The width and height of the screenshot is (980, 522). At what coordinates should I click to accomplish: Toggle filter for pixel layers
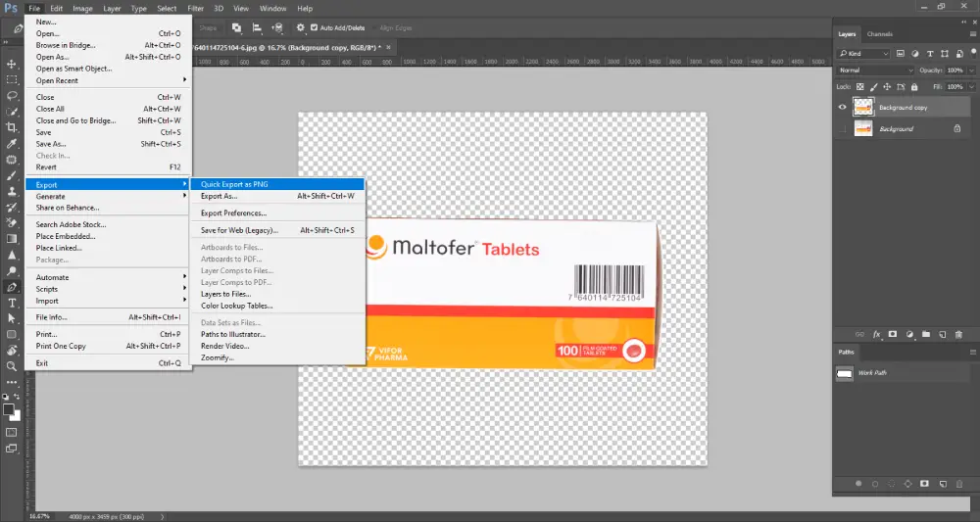(900, 54)
